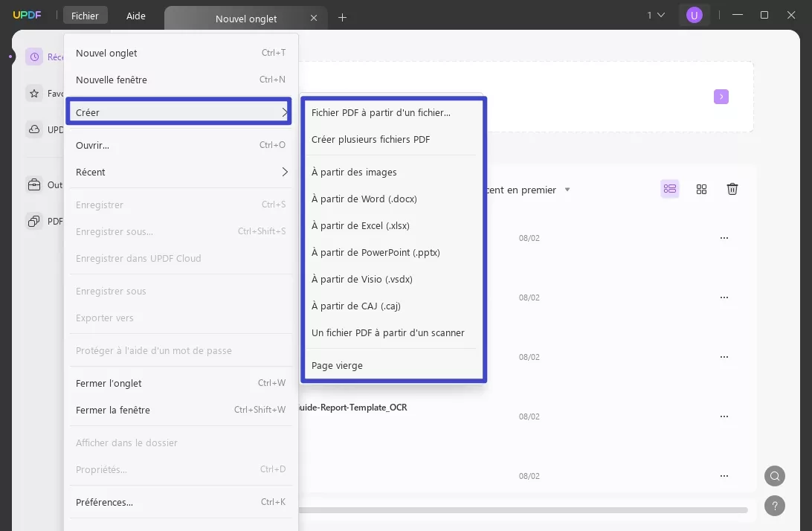
Task: Open Préférences... from the menu
Action: (181, 503)
